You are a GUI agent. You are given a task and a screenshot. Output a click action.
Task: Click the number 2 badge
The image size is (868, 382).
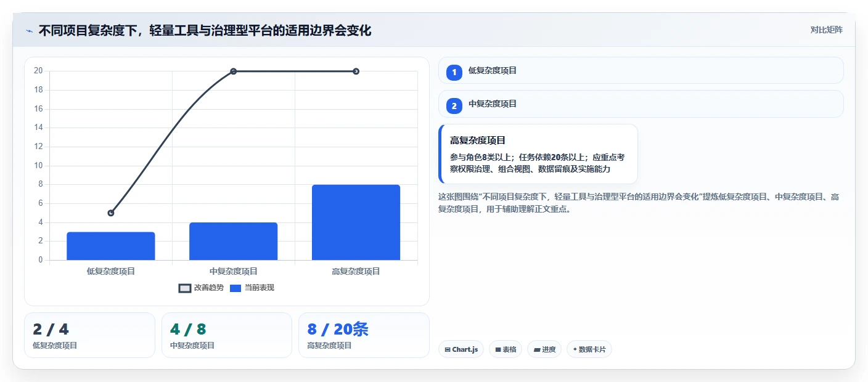[454, 106]
